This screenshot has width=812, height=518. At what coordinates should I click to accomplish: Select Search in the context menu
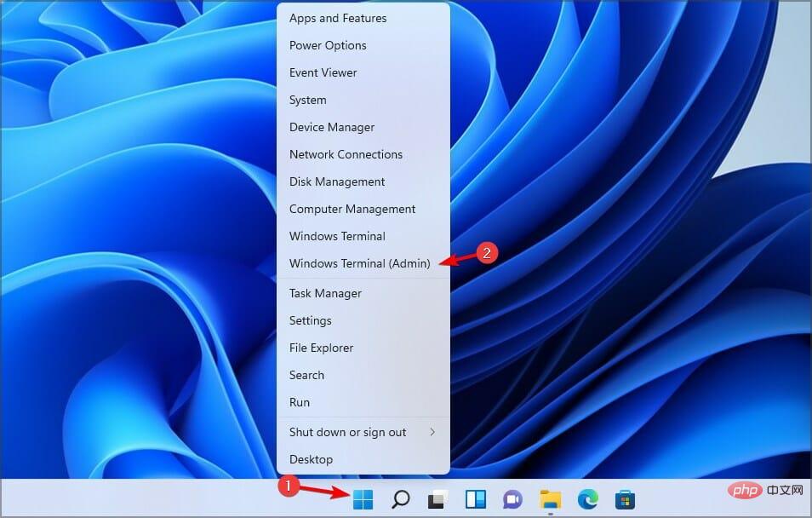363,375
